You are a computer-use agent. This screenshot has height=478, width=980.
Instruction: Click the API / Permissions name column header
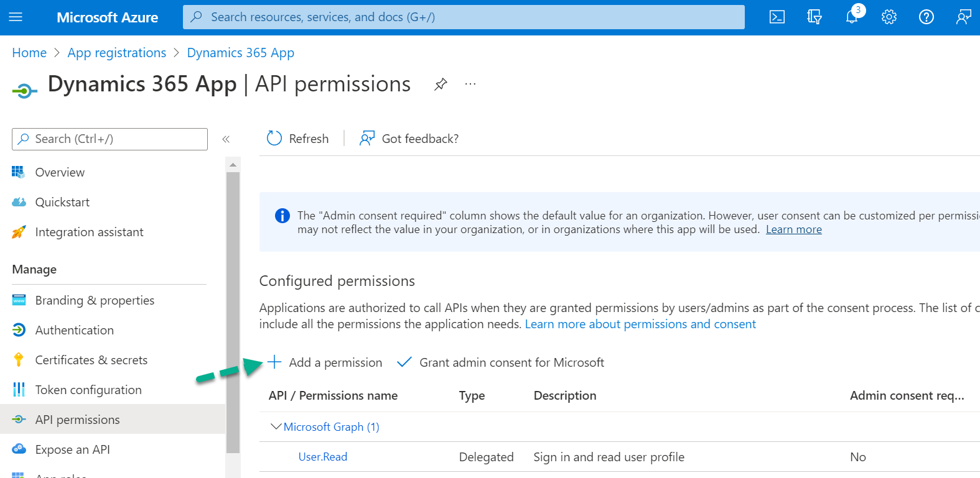pyautogui.click(x=333, y=395)
